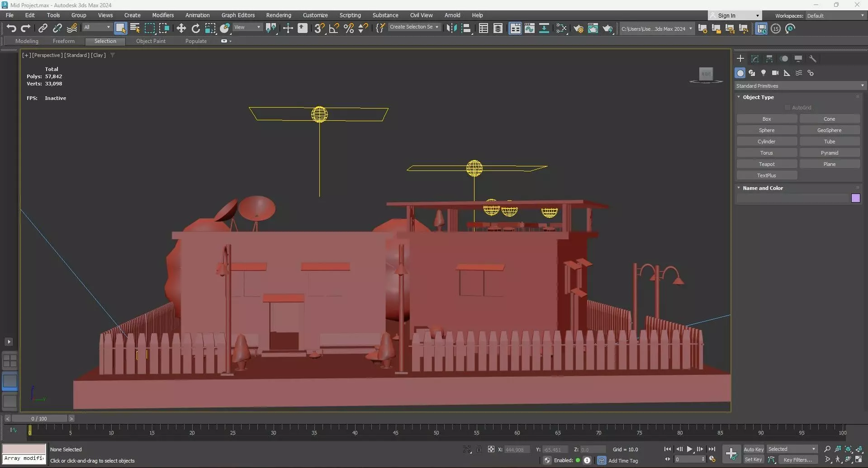Click the Key Filters button
The image size is (868, 468).
(x=798, y=459)
